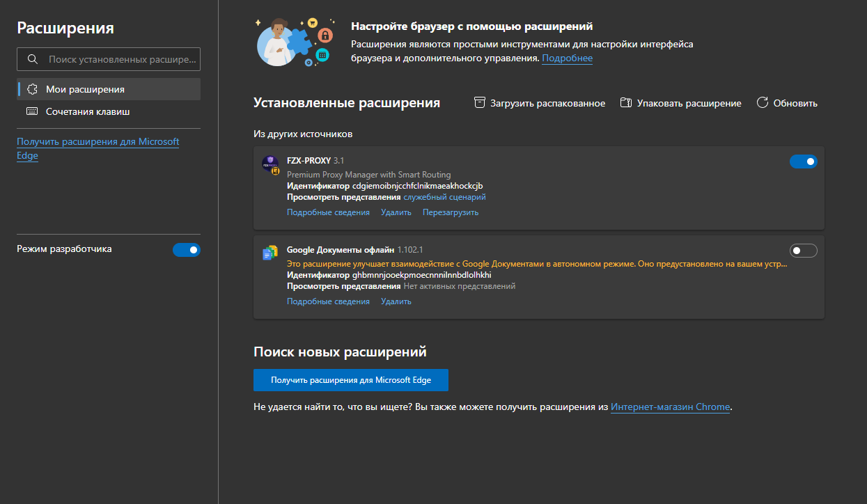This screenshot has width=867, height=504.
Task: Focus the Поиск установленных расширений field
Action: pyautogui.click(x=109, y=59)
